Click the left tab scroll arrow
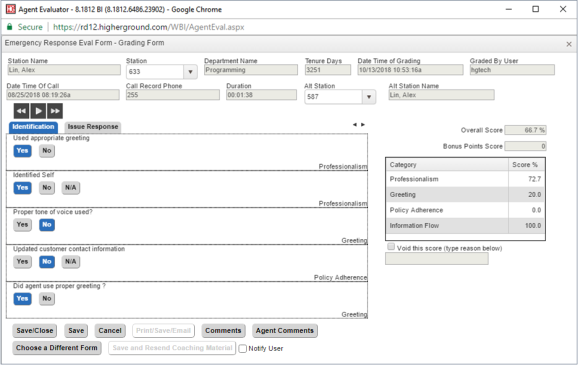Screen dimensions: 578x365 coord(355,125)
